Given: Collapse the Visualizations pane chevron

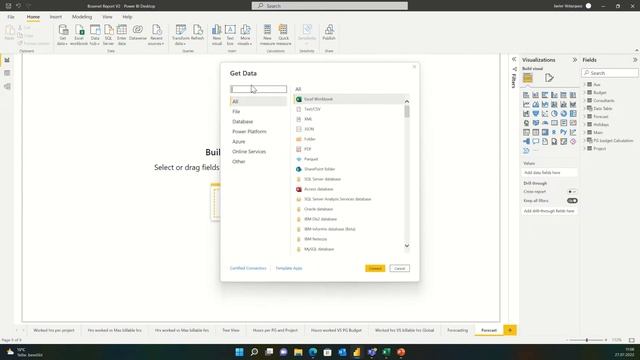Looking at the screenshot, I should (x=575, y=60).
